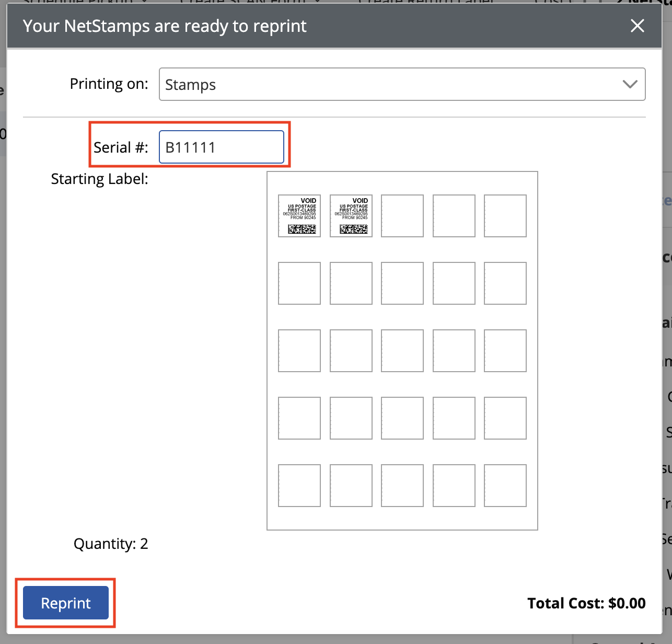Viewport: 672px width, 644px height.
Task: Select last label cell in third row
Action: pos(505,351)
